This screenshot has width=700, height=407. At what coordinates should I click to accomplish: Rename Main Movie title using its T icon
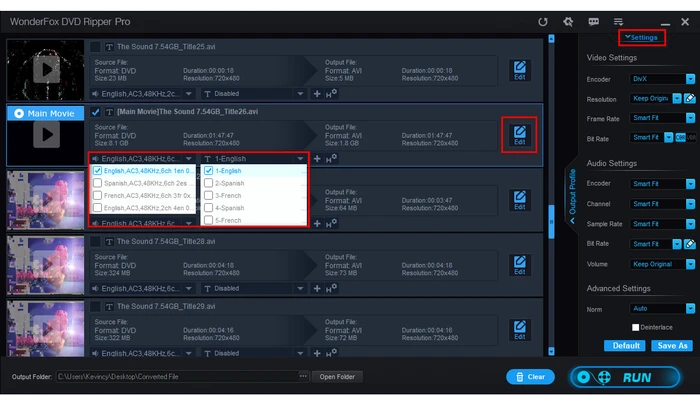(x=109, y=112)
